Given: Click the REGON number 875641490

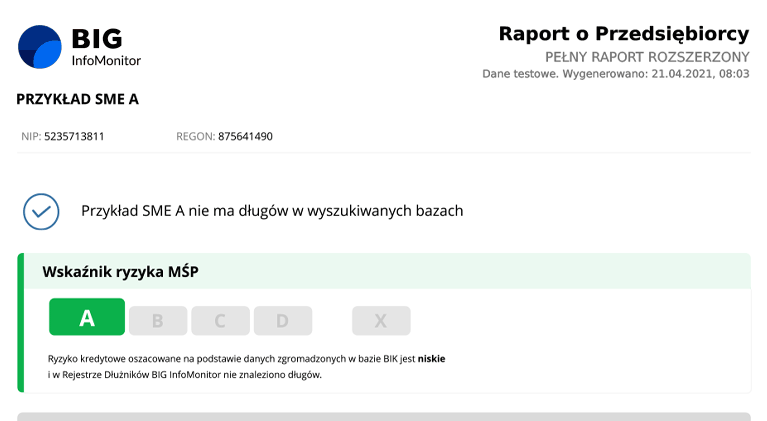Looking at the screenshot, I should pos(245,136).
